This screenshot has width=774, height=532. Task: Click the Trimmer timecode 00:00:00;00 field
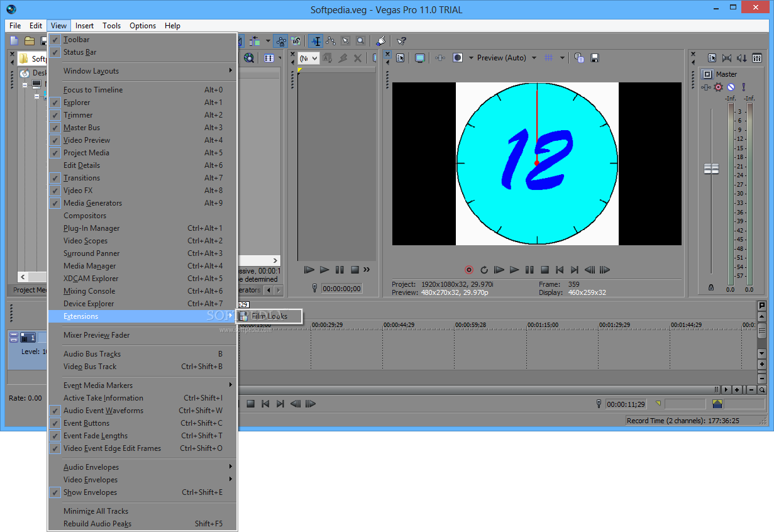click(x=342, y=288)
